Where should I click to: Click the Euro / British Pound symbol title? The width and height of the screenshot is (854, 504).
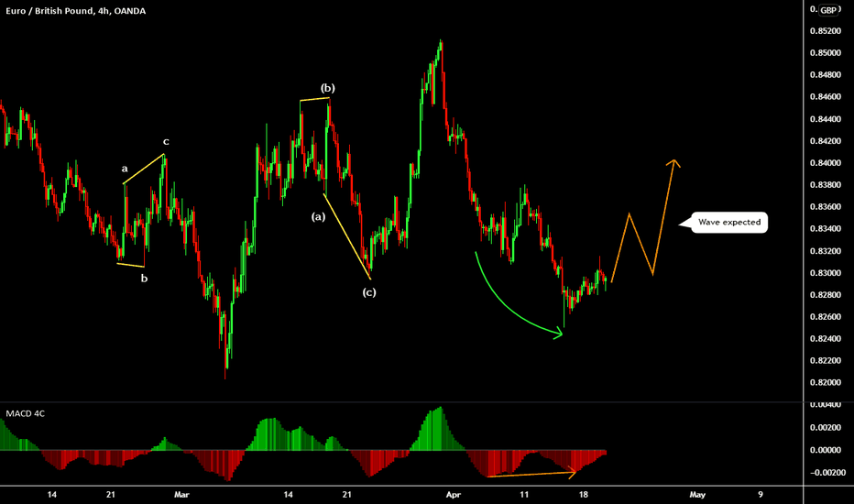tap(76, 11)
